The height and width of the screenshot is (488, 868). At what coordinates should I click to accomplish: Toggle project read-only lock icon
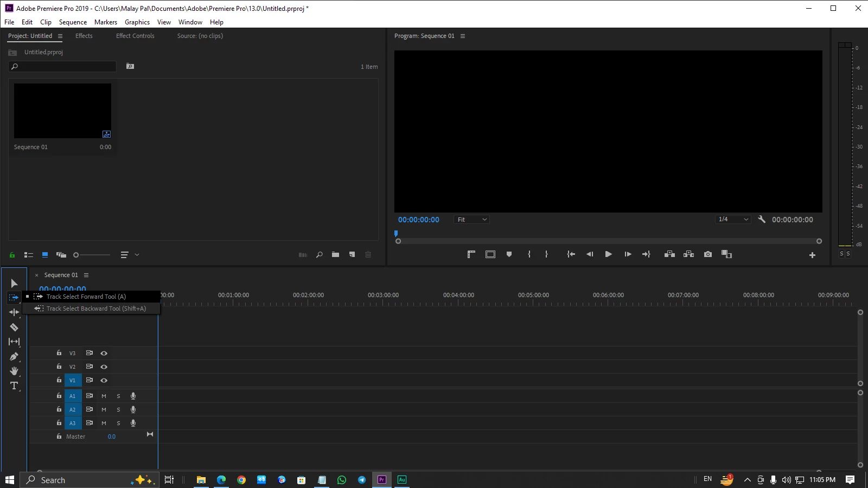pyautogui.click(x=12, y=255)
